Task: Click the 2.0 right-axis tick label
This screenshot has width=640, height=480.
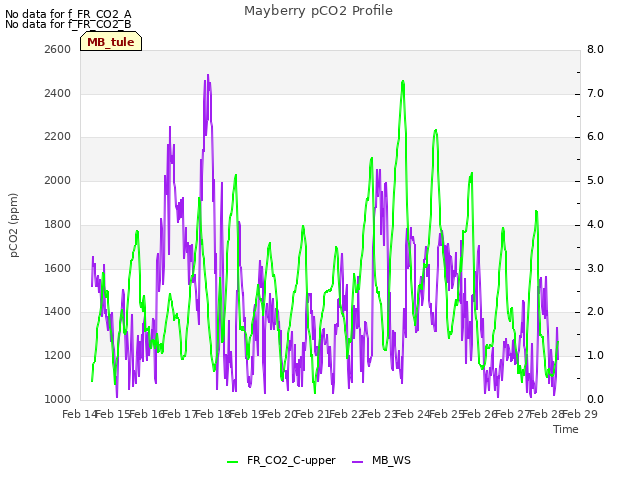Action: [x=595, y=312]
